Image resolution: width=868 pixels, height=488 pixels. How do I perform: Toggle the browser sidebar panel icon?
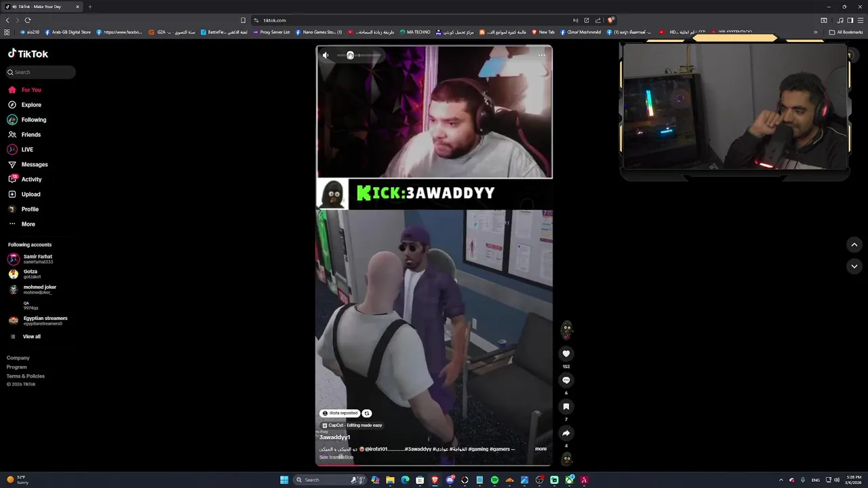(850, 20)
